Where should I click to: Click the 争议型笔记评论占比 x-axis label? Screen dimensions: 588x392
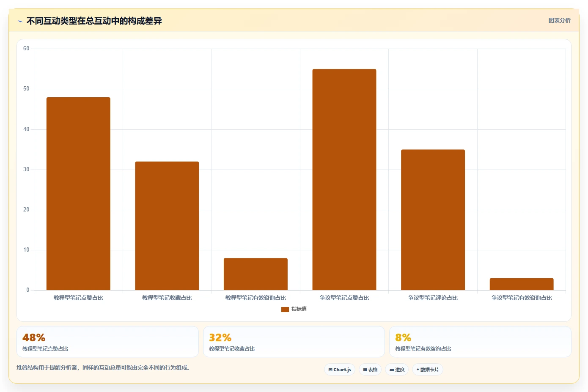pyautogui.click(x=433, y=298)
